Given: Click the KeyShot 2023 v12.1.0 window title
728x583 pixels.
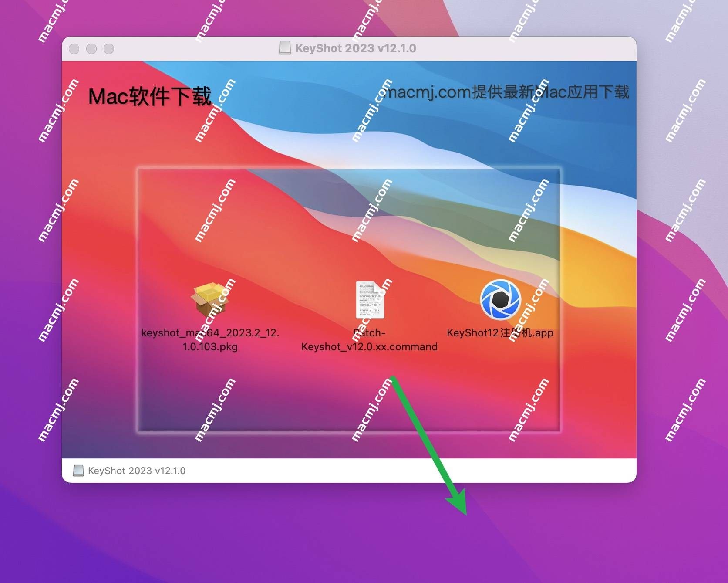Looking at the screenshot, I should 356,48.
